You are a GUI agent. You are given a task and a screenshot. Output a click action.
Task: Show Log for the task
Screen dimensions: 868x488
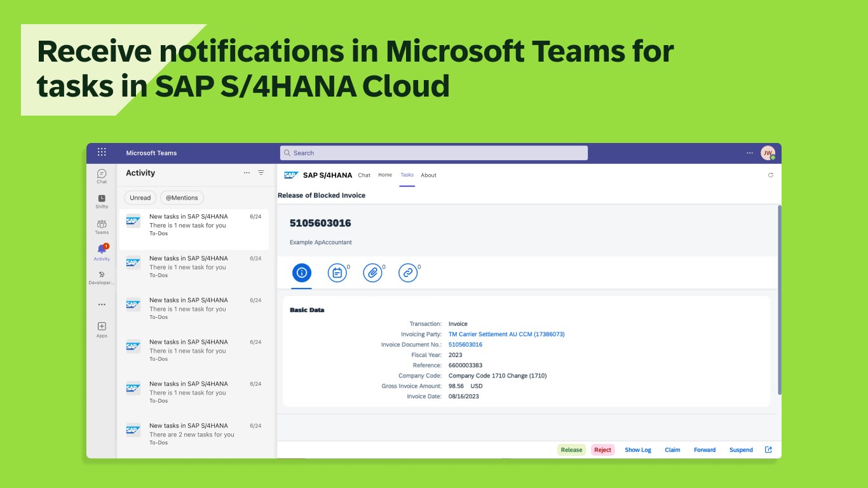pos(638,450)
